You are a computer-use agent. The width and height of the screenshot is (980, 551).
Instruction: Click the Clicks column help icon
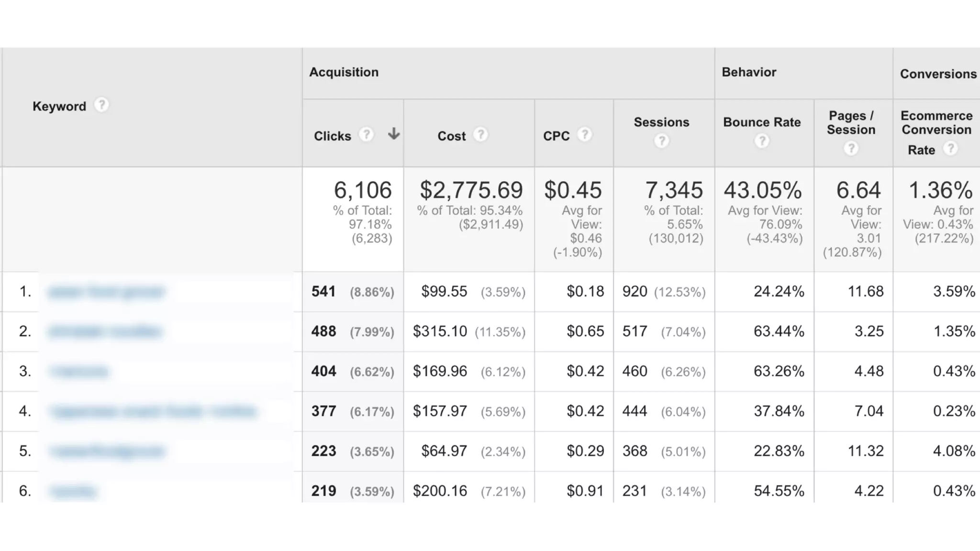click(366, 134)
